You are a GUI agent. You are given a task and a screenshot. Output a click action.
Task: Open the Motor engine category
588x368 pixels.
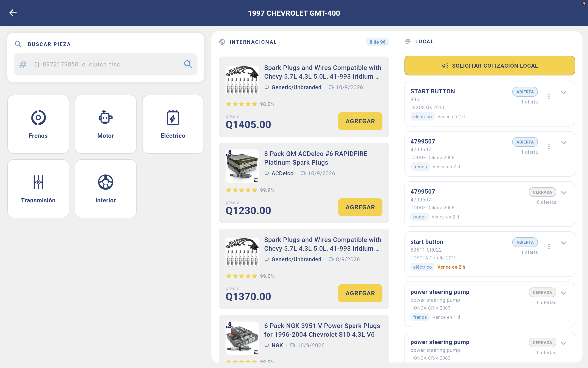pyautogui.click(x=105, y=124)
